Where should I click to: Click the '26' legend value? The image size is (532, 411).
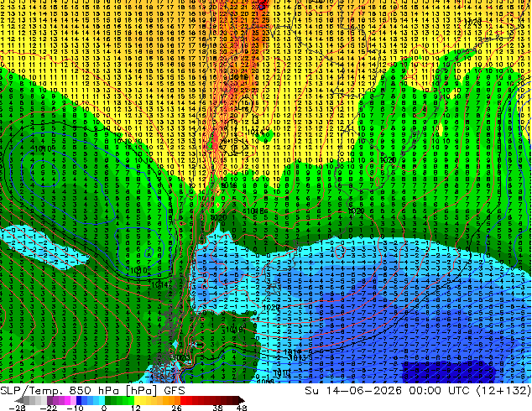click(x=176, y=408)
